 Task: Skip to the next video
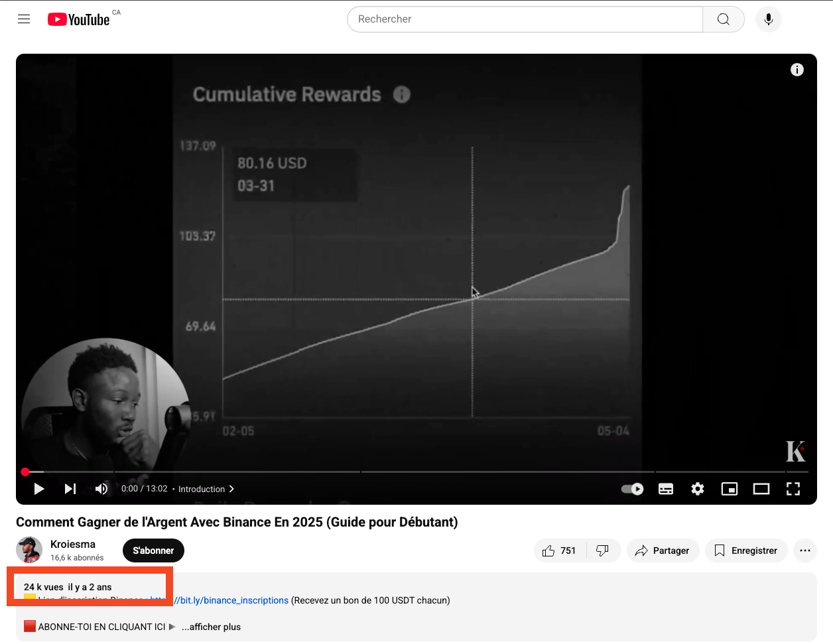tap(70, 489)
